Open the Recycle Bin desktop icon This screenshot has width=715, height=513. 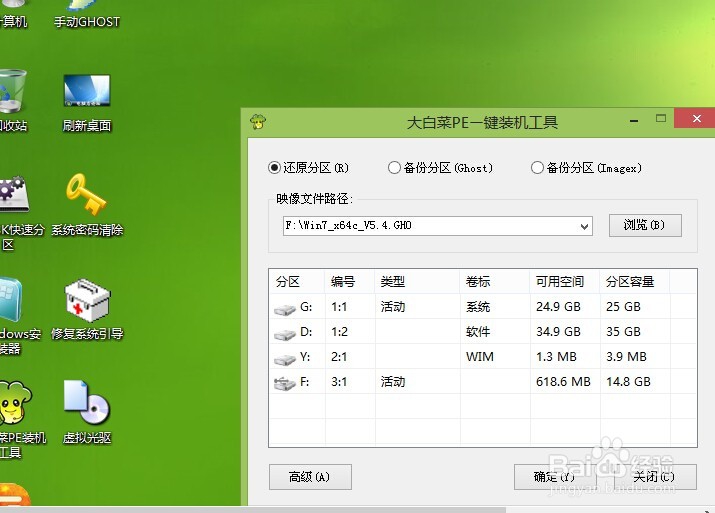12,100
